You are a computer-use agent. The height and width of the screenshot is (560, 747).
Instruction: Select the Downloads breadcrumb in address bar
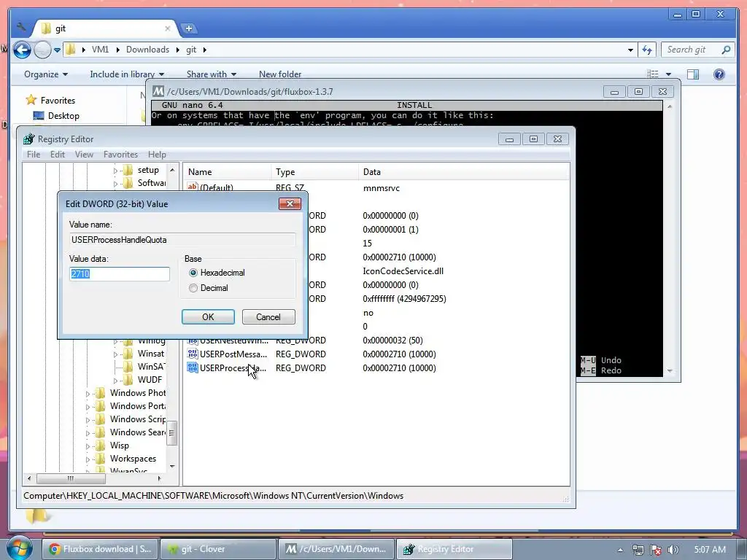(x=147, y=50)
